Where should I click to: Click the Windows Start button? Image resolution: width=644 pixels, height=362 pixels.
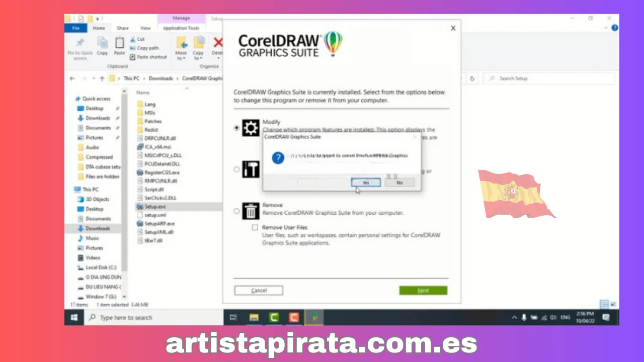tap(74, 317)
